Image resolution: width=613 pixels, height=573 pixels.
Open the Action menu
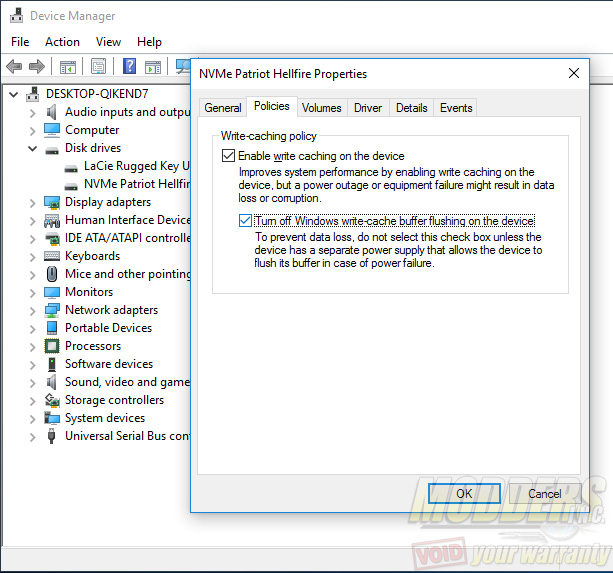point(62,42)
